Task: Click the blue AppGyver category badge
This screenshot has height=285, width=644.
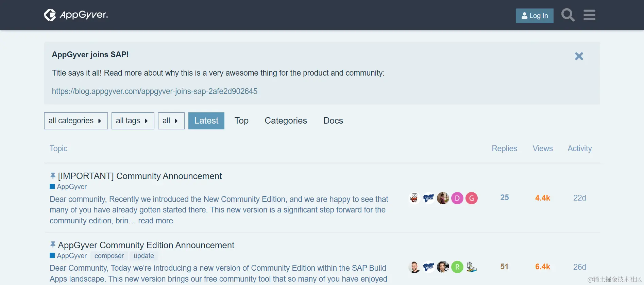Action: [x=68, y=187]
